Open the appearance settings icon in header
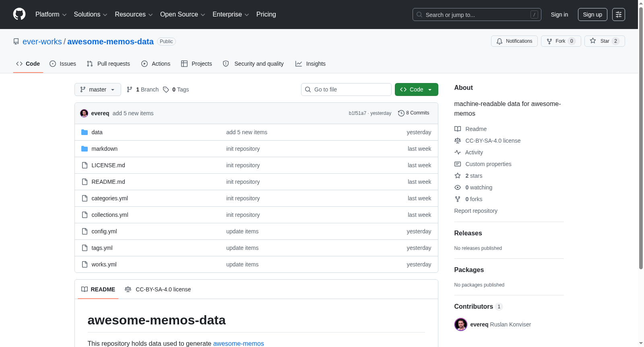The image size is (644, 347). [x=619, y=15]
